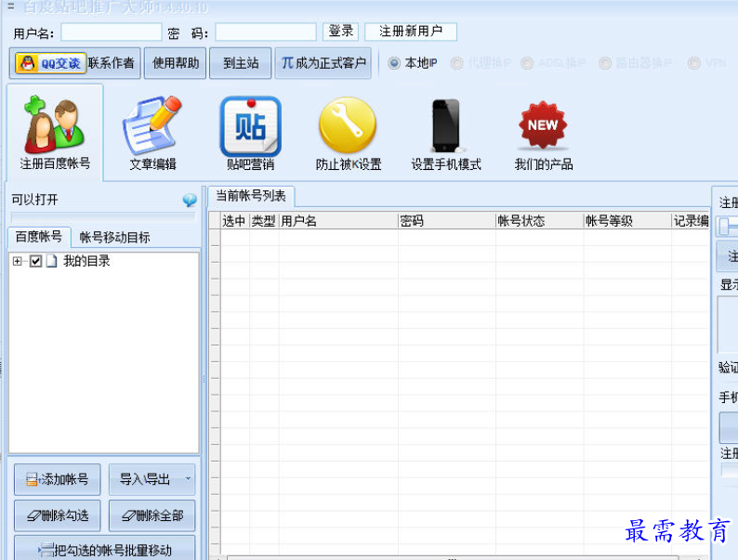
Task: Click 密码 column header
Action: coord(447,220)
